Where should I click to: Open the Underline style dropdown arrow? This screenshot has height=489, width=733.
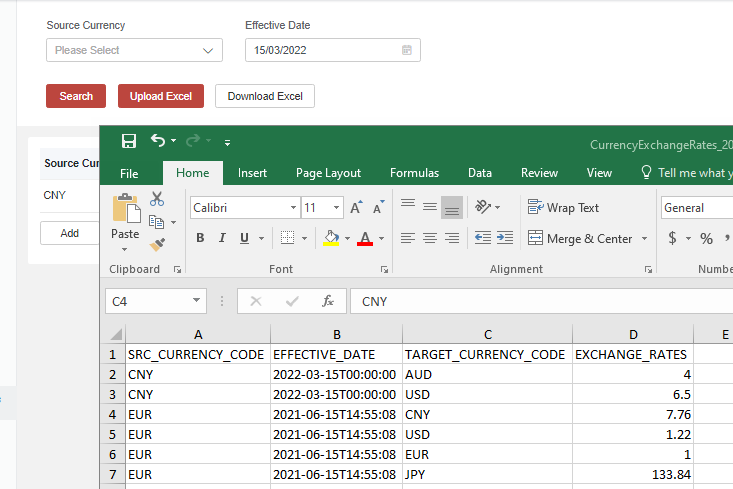[261, 238]
